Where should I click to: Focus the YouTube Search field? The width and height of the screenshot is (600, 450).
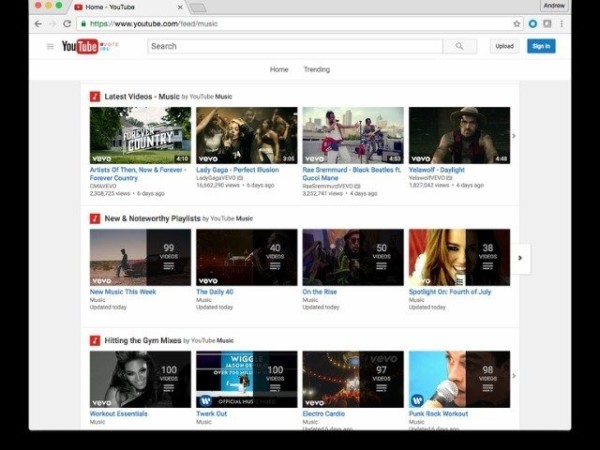[295, 46]
